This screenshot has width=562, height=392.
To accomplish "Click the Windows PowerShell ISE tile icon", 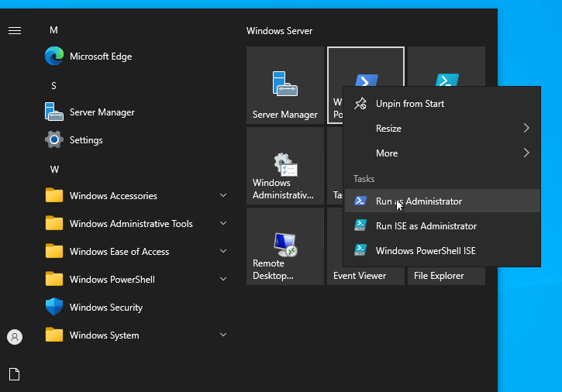I will click(x=447, y=80).
